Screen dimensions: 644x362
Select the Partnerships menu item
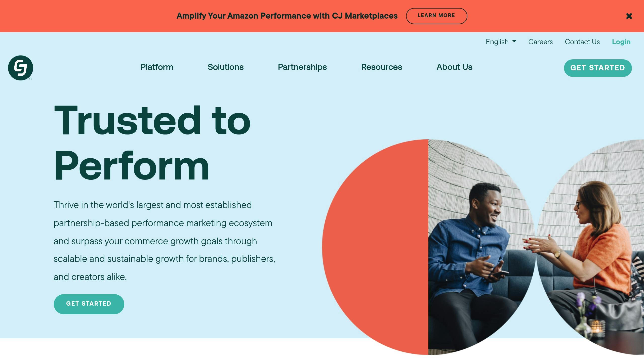pyautogui.click(x=302, y=67)
